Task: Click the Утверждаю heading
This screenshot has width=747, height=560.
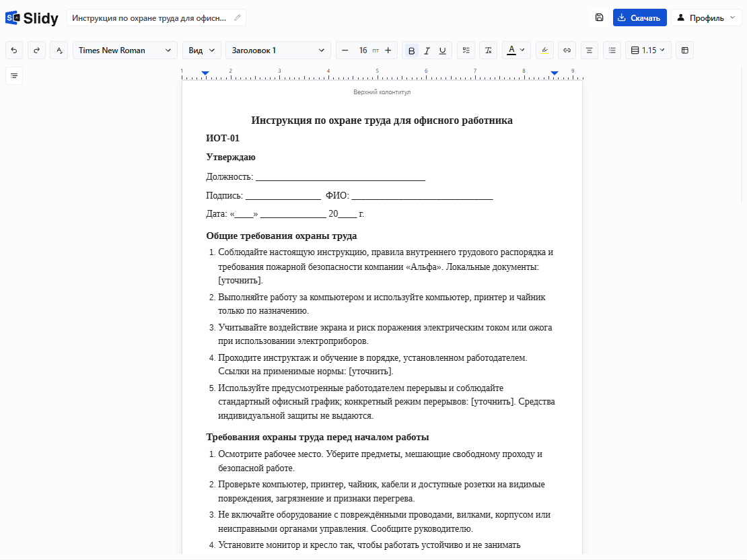Action: pyautogui.click(x=231, y=157)
